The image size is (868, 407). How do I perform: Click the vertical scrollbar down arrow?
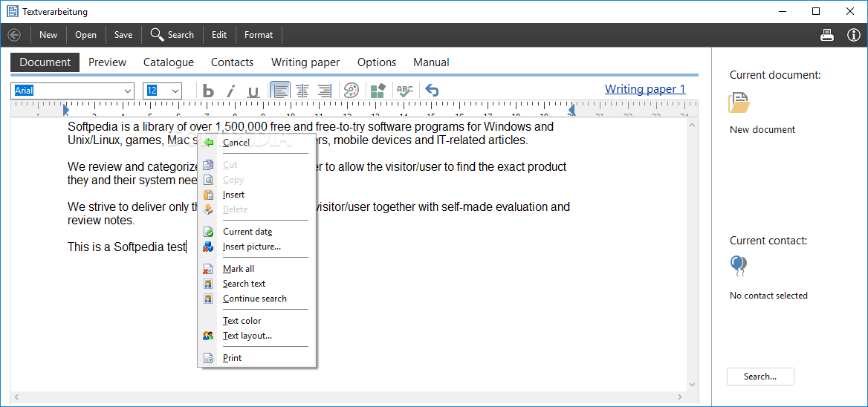click(x=692, y=384)
